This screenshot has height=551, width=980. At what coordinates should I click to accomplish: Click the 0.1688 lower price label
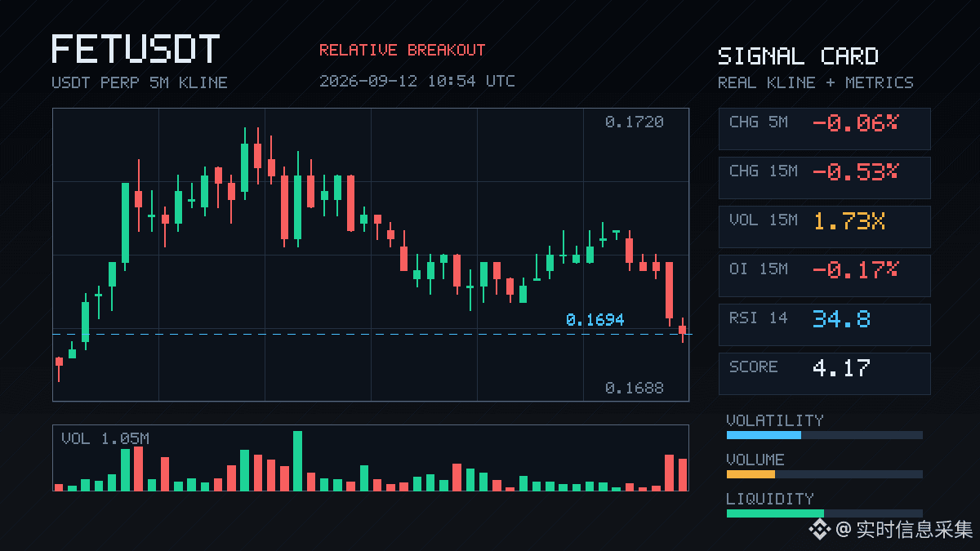[635, 388]
